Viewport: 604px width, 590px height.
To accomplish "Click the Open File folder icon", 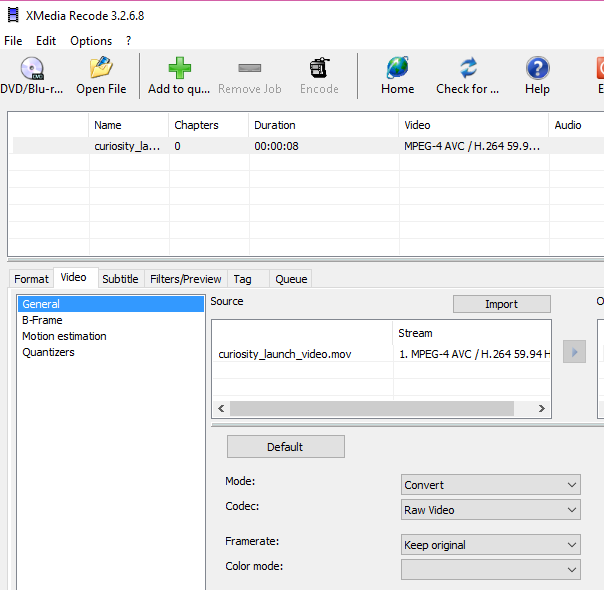I will point(101,69).
